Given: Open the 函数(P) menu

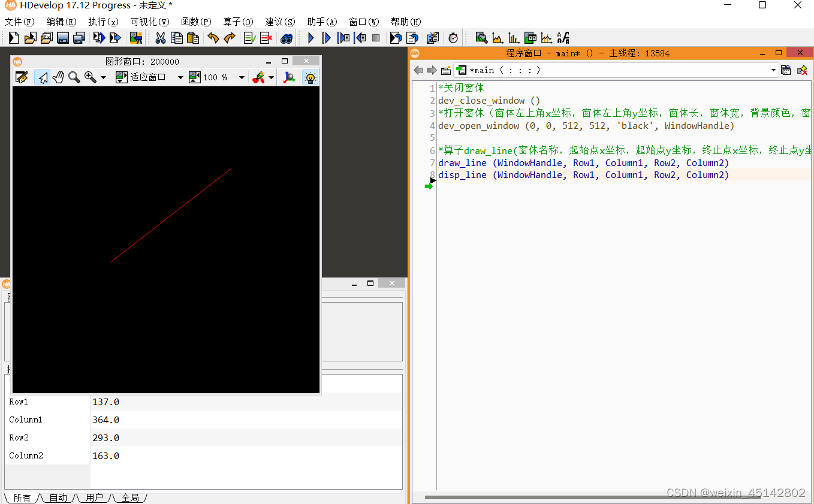Looking at the screenshot, I should click(196, 22).
